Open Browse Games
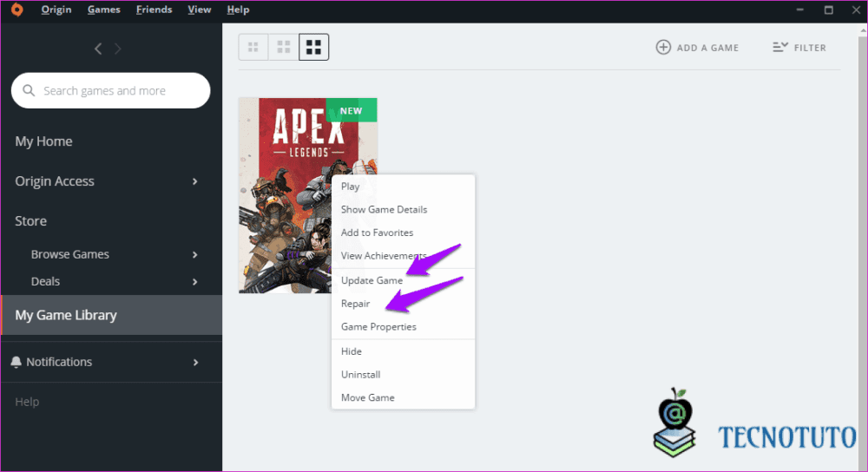This screenshot has height=472, width=868. pos(70,254)
